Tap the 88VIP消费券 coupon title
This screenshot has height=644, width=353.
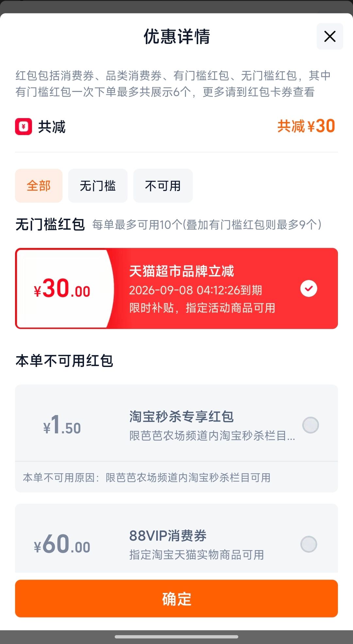tap(168, 536)
